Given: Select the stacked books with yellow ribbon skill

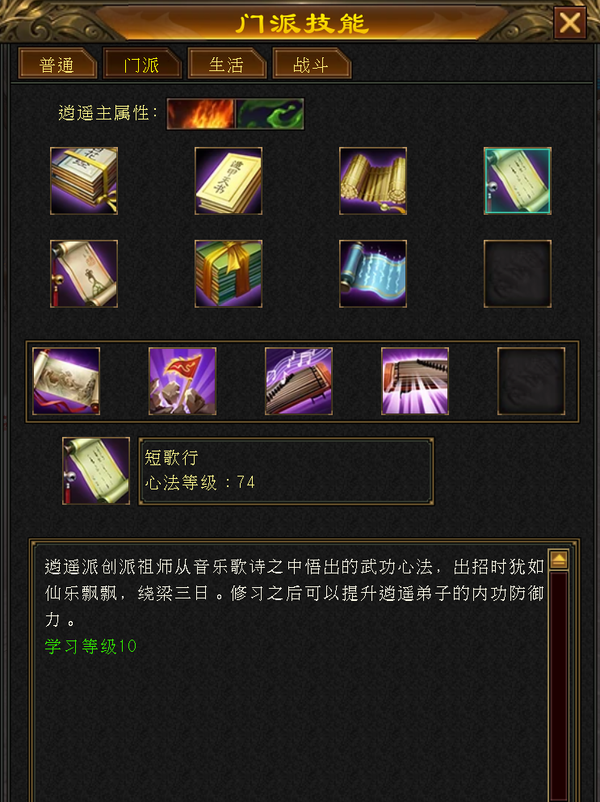Looking at the screenshot, I should point(84,181).
